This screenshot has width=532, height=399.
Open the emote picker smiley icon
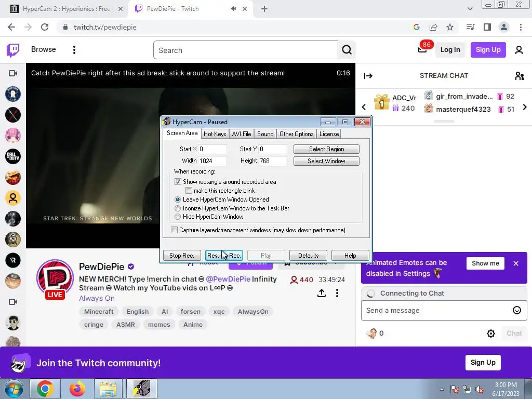517,310
